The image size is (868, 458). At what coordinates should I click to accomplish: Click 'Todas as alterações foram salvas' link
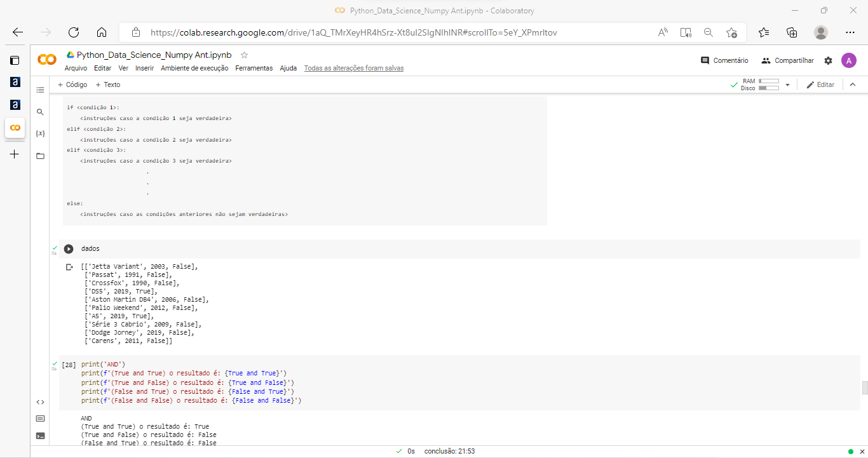tap(354, 68)
